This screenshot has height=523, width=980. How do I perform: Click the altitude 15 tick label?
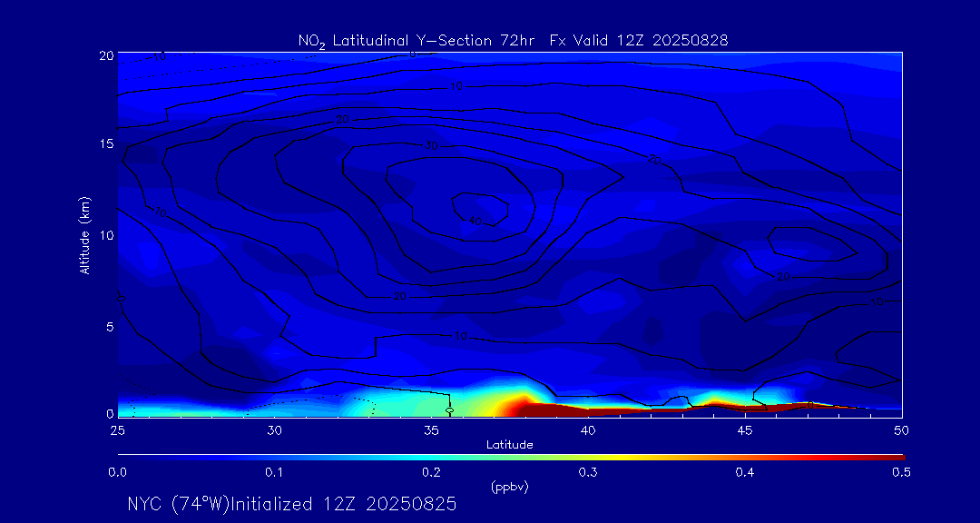[x=106, y=144]
